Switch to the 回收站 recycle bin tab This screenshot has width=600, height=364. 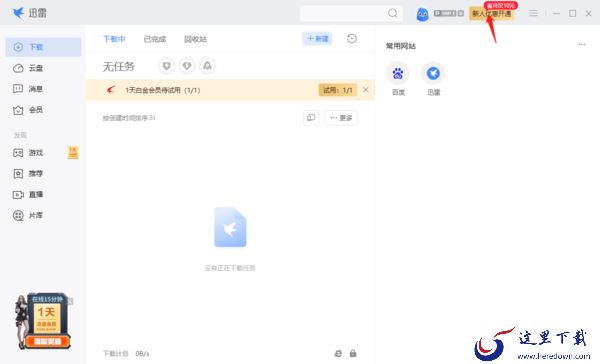[195, 39]
